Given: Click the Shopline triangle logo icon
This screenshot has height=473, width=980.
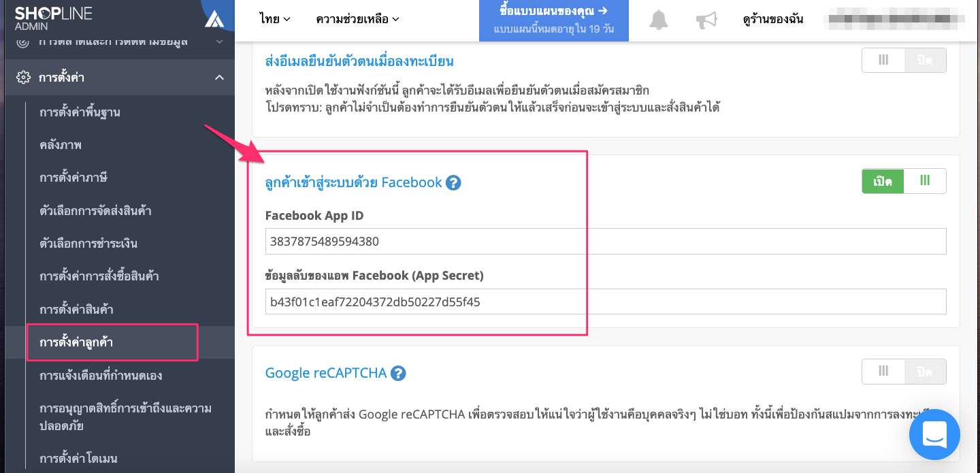Looking at the screenshot, I should (x=214, y=19).
